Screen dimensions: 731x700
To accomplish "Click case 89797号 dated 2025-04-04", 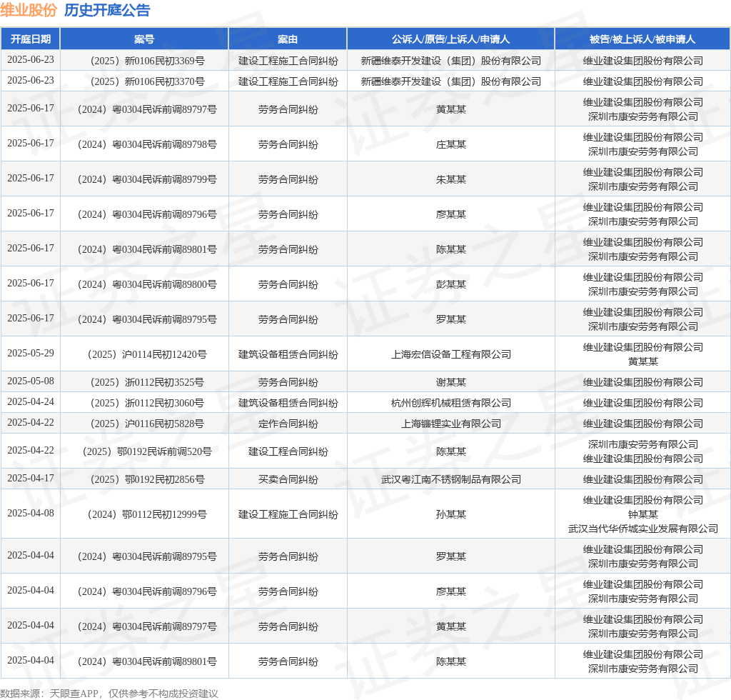I will (147, 626).
